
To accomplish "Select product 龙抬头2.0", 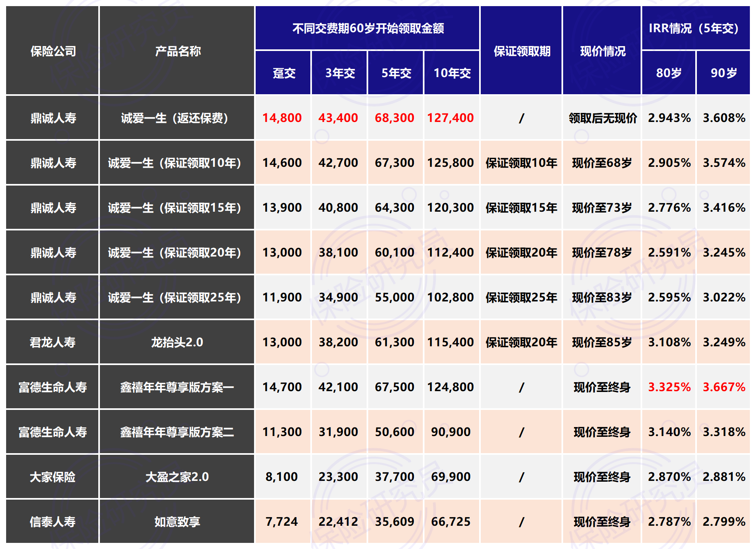I will [177, 342].
